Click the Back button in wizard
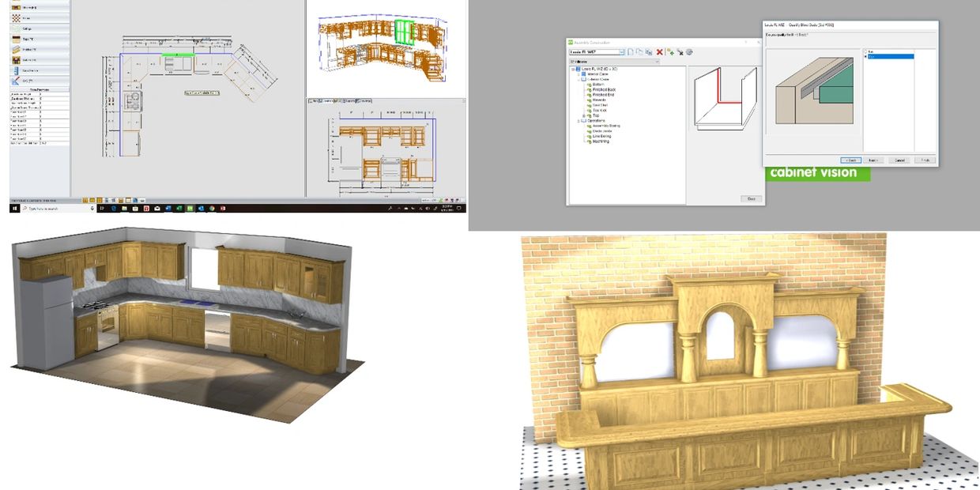Image resolution: width=980 pixels, height=490 pixels. 850,160
